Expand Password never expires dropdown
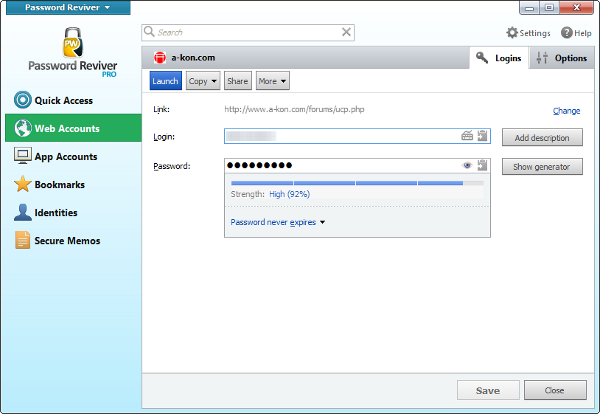 (x=278, y=222)
